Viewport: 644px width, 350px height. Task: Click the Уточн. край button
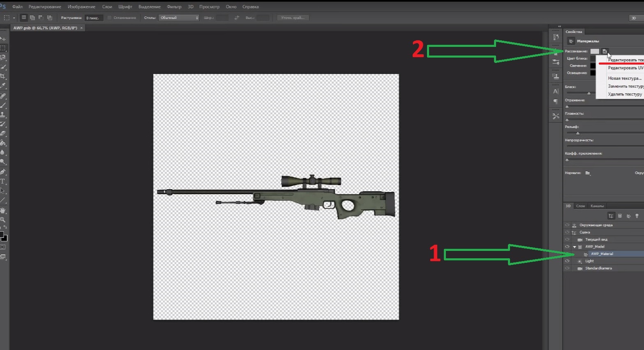(x=293, y=18)
